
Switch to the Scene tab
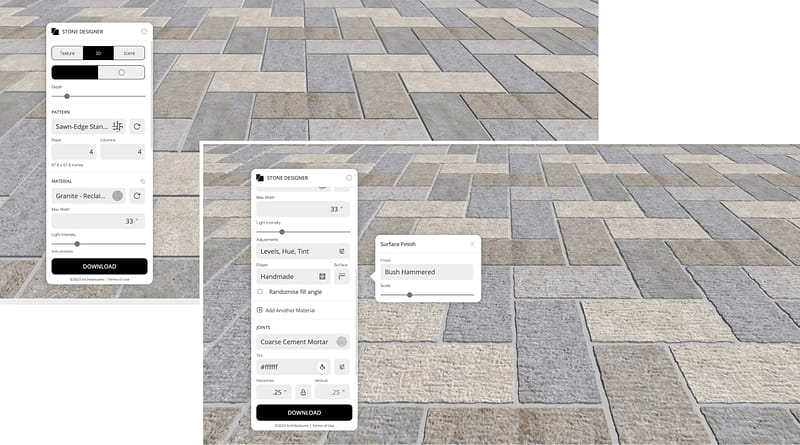(129, 53)
